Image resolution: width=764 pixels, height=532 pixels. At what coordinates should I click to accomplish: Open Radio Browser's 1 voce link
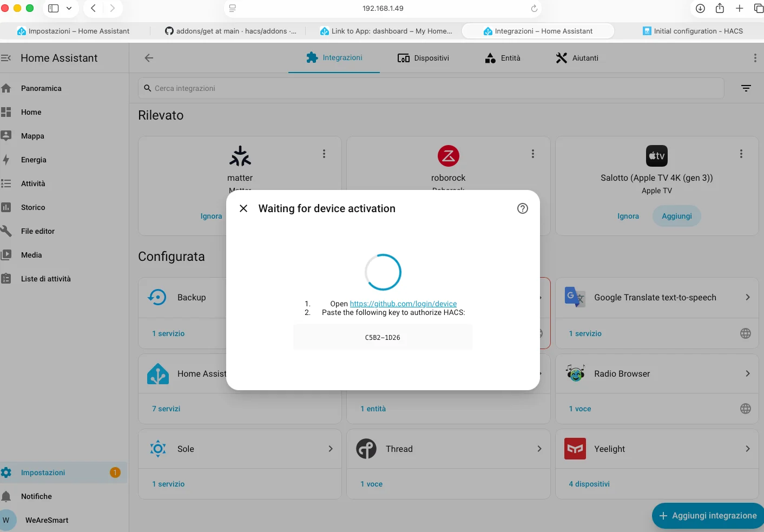(x=580, y=409)
